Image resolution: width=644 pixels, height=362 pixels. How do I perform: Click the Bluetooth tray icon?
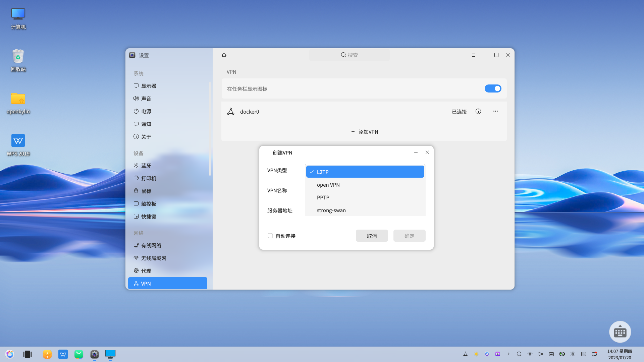click(x=573, y=354)
